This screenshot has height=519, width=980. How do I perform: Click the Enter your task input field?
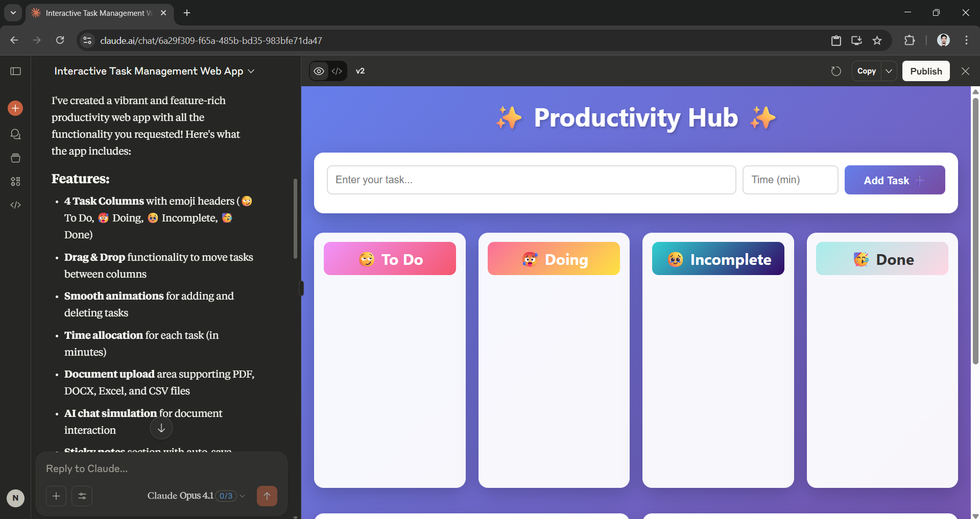tap(531, 180)
